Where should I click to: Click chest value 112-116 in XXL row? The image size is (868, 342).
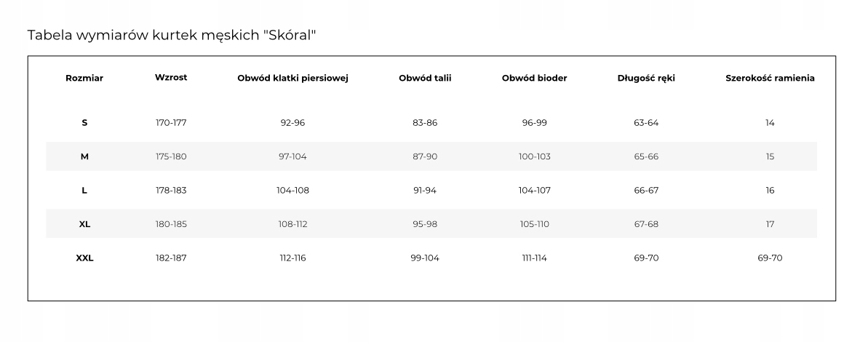point(292,258)
